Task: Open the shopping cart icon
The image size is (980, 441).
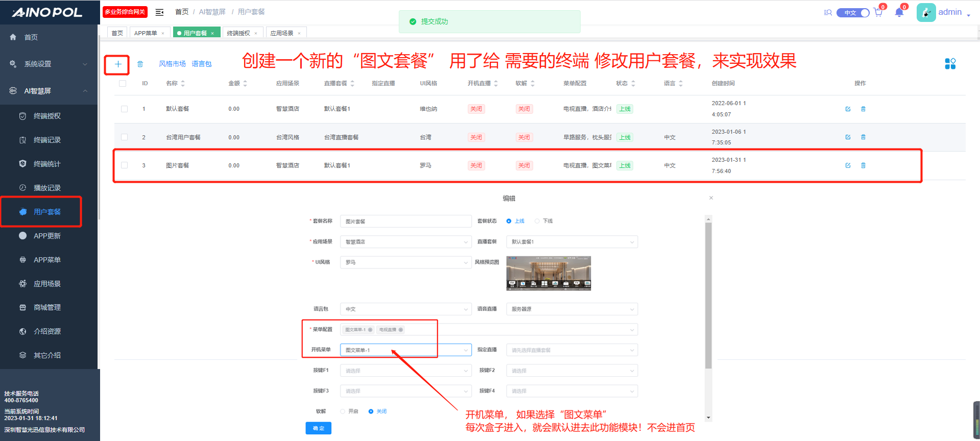Action: (x=878, y=13)
